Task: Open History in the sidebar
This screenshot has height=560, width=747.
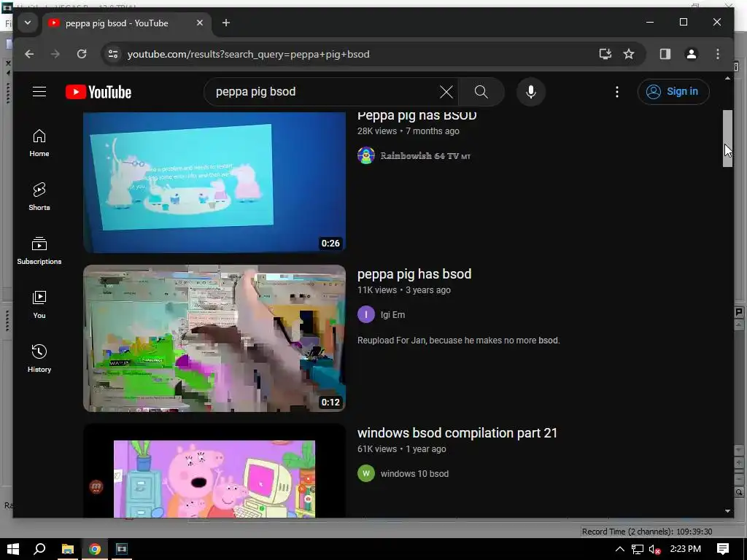Action: click(39, 359)
